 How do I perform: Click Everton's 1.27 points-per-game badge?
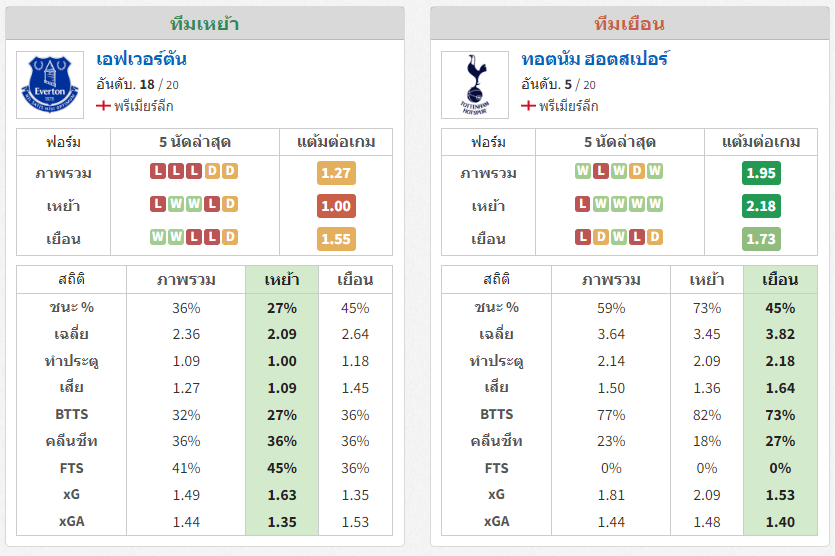point(336,173)
